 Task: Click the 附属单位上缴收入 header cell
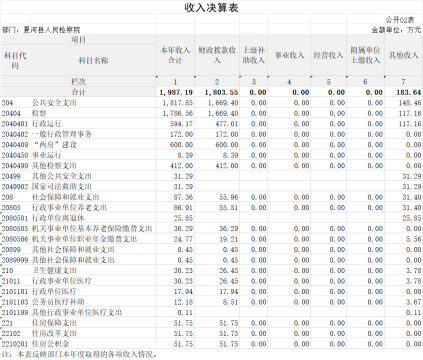[x=365, y=55]
